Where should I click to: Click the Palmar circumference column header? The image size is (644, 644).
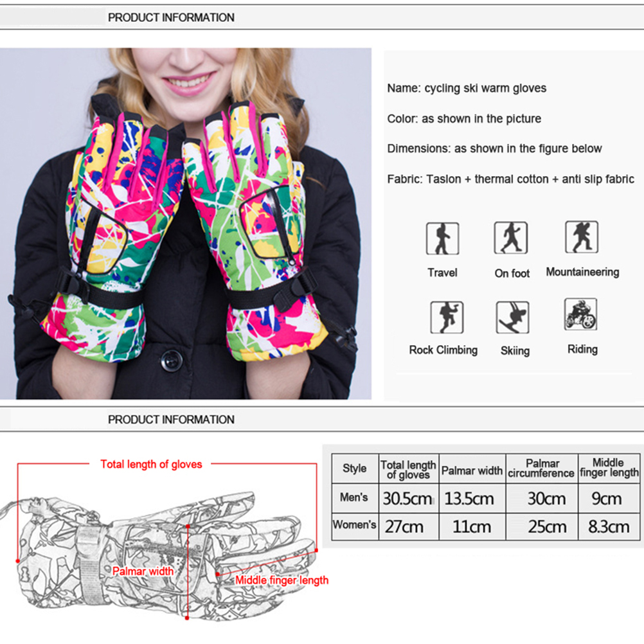pyautogui.click(x=541, y=469)
